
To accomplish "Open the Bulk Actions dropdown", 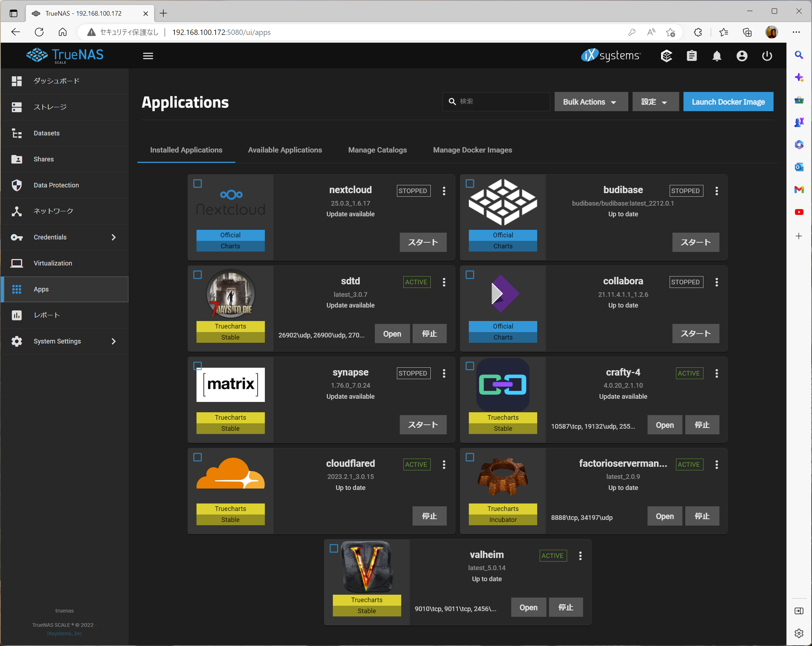I will pos(591,102).
